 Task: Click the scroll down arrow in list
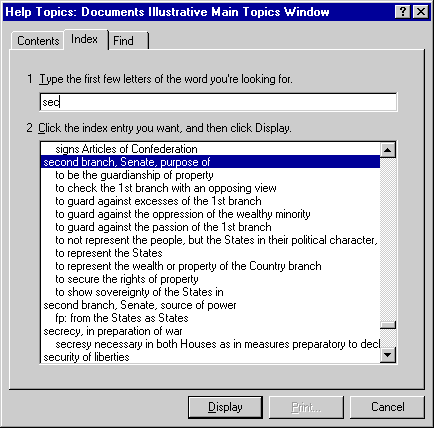[388, 355]
